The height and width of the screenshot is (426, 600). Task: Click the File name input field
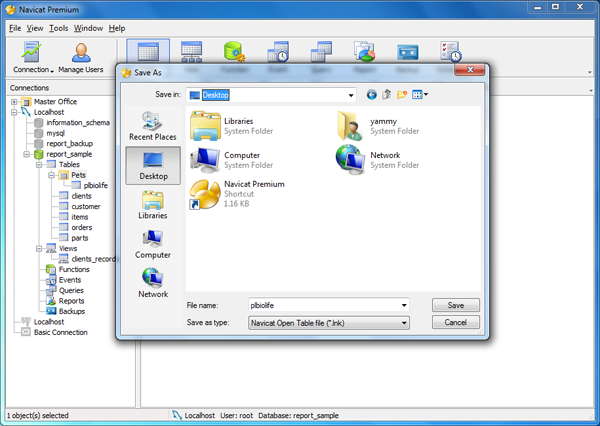point(324,305)
